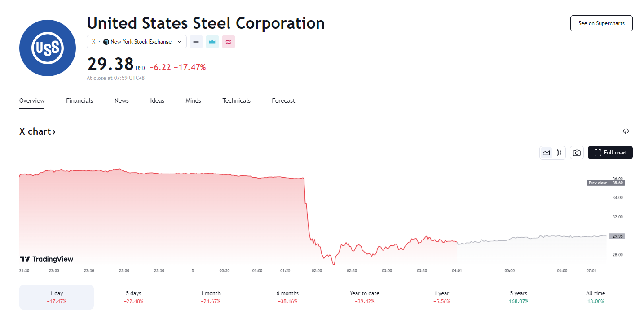Take a chart snapshot with camera icon
This screenshot has width=644, height=314.
(577, 153)
